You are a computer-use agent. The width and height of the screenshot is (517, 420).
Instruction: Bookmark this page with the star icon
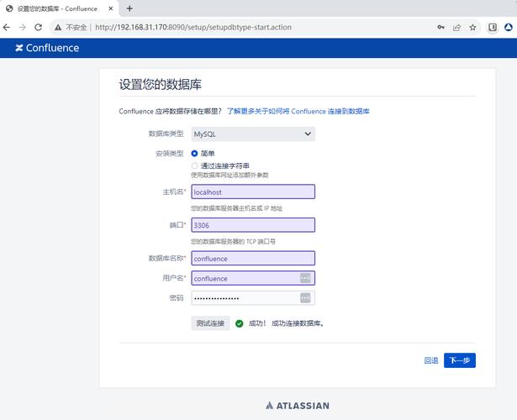[x=472, y=28]
